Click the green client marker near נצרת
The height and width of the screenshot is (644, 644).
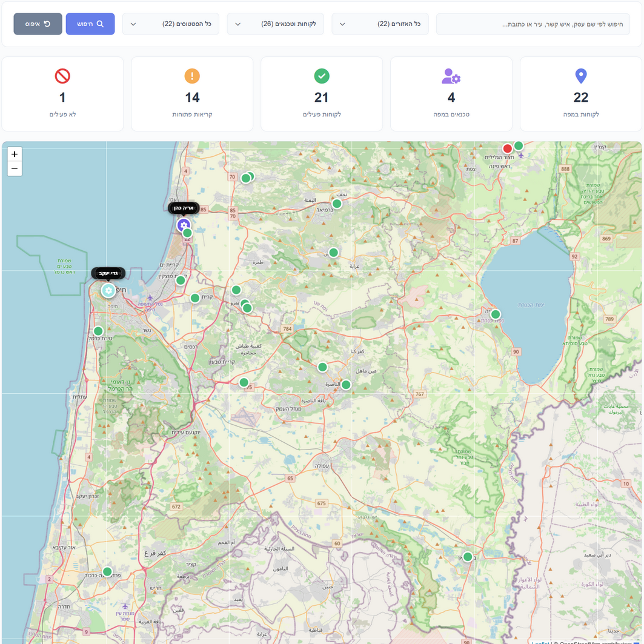346,384
